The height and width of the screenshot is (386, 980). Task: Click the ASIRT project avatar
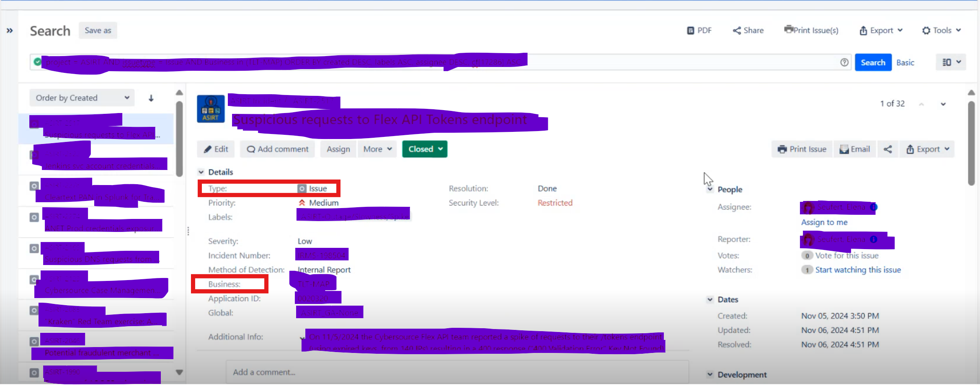pyautogui.click(x=211, y=109)
